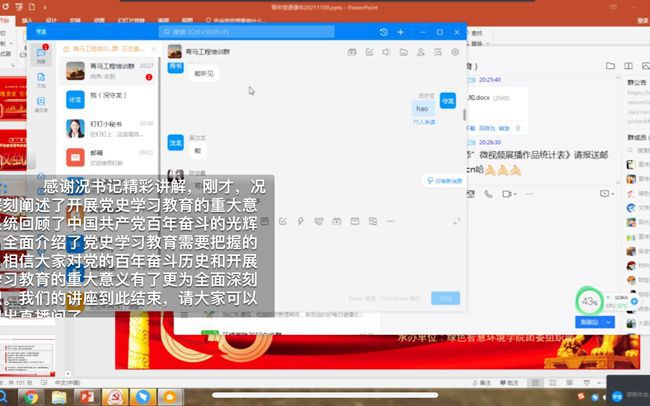This screenshot has height=406, width=650.
Task: Click the Chrome icon in taskbar
Action: 32,397
